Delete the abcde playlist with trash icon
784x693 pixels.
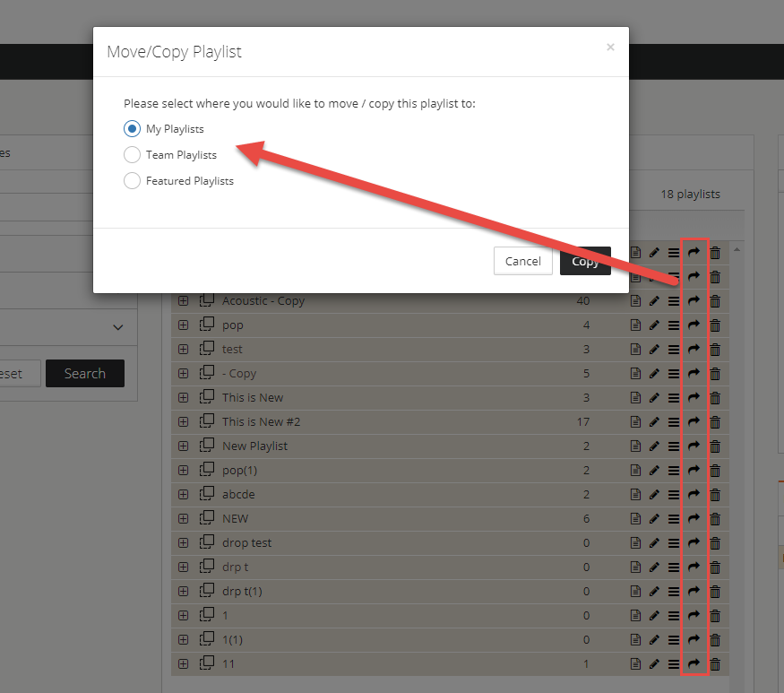coord(715,494)
